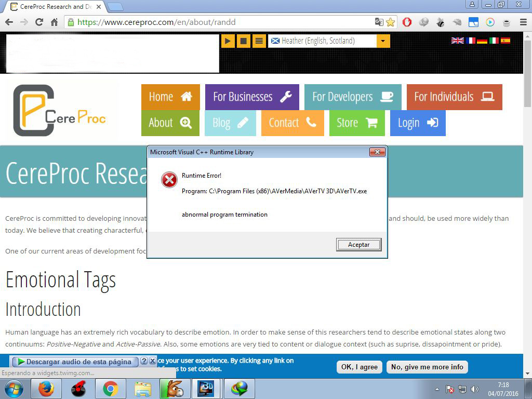This screenshot has width=532, height=399.
Task: Click the help question mark on download bar
Action: pos(144,361)
